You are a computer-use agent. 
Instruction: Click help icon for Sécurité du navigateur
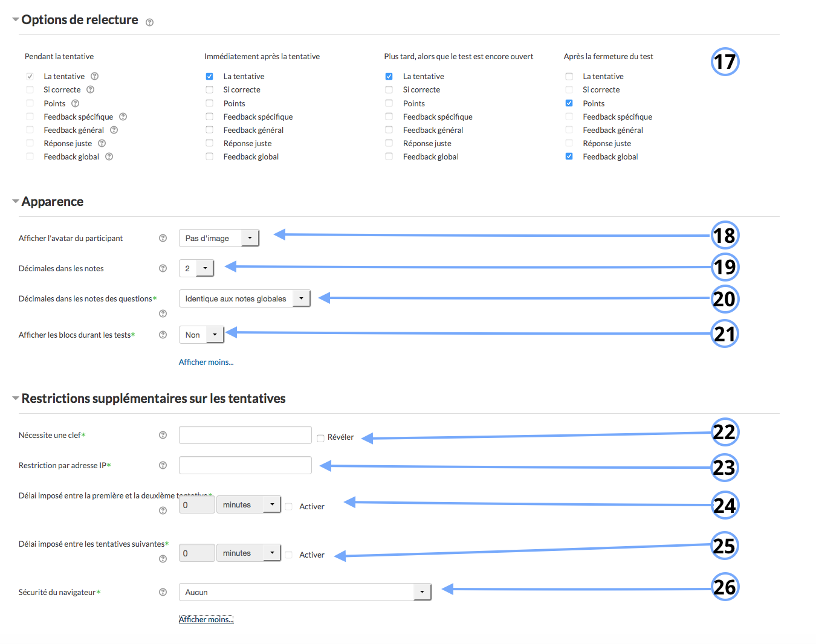coord(163,592)
